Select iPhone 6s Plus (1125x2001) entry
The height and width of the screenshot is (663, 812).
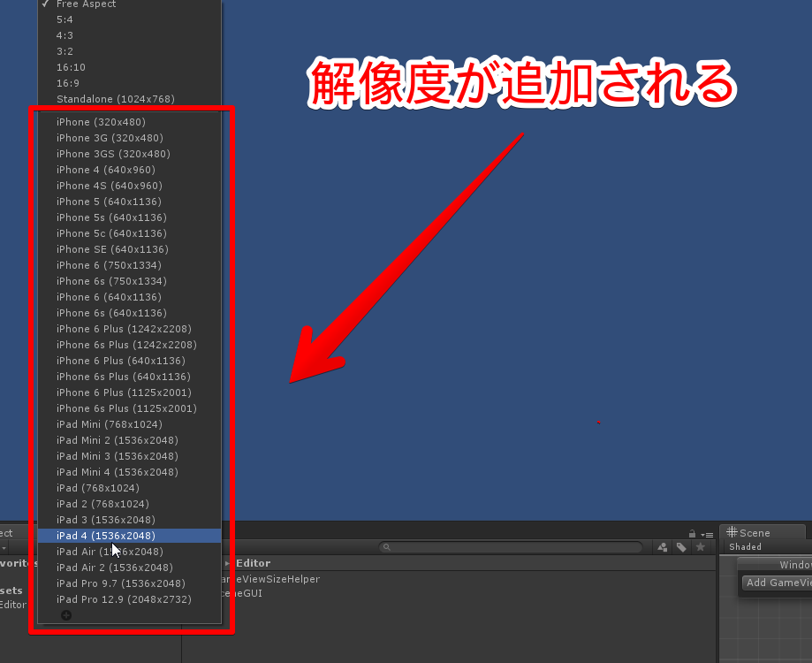(130, 408)
